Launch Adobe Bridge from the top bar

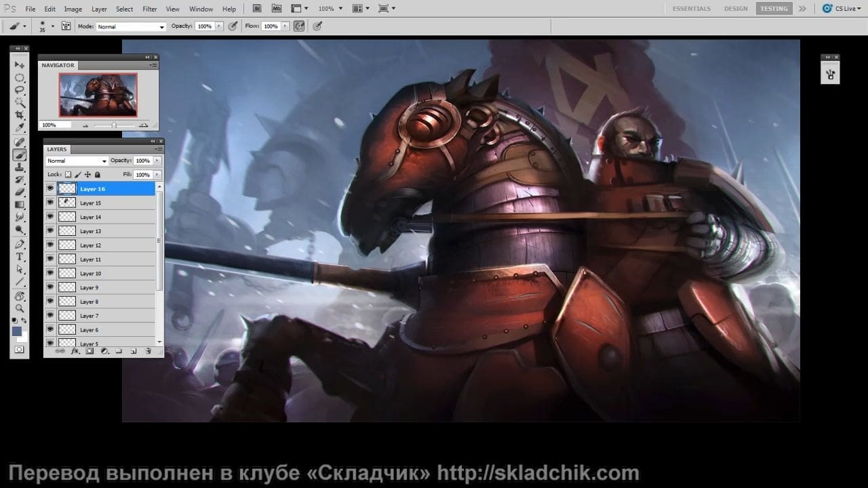coord(257,9)
